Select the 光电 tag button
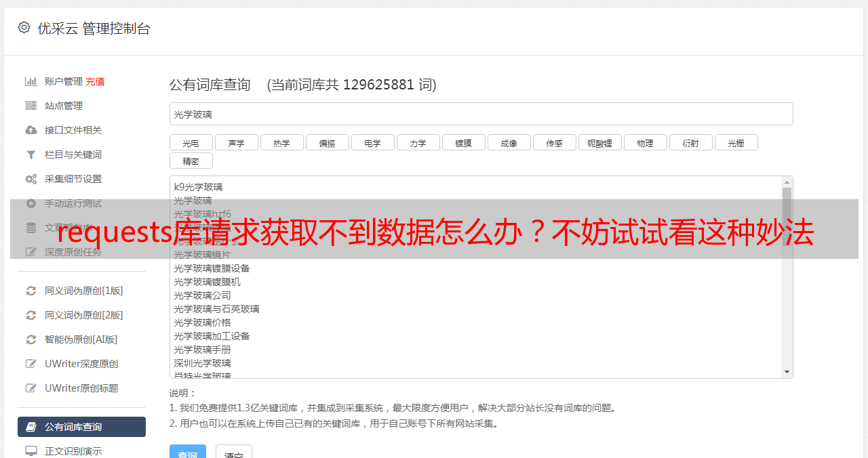This screenshot has width=868, height=458. [x=191, y=142]
